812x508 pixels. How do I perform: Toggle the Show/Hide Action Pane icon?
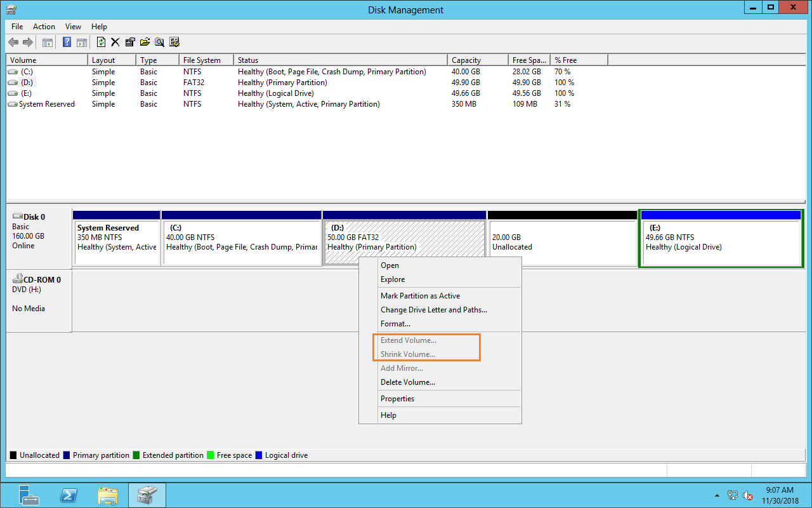tap(82, 43)
